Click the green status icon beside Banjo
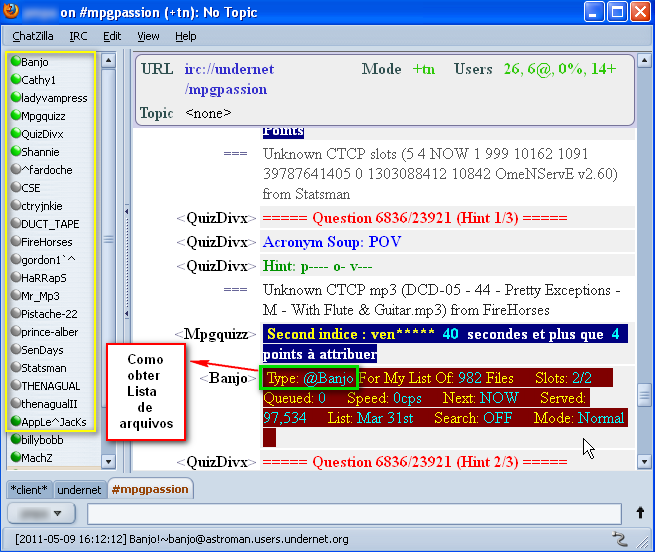The image size is (655, 552). click(16, 61)
